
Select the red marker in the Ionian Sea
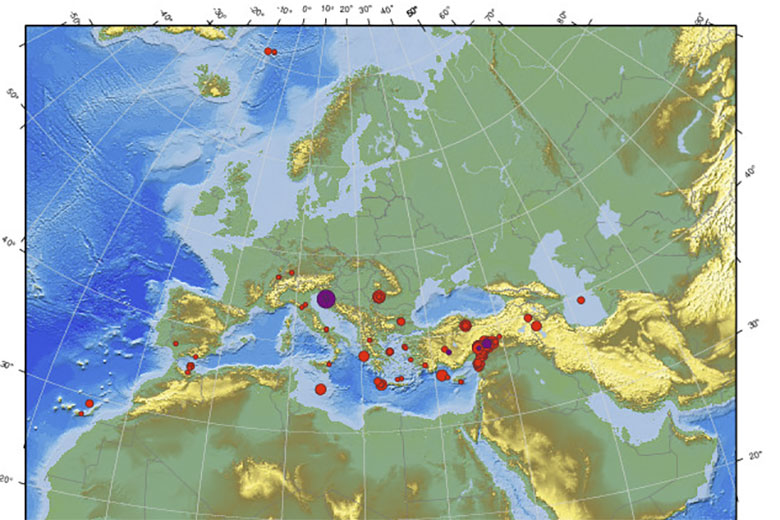363,356
